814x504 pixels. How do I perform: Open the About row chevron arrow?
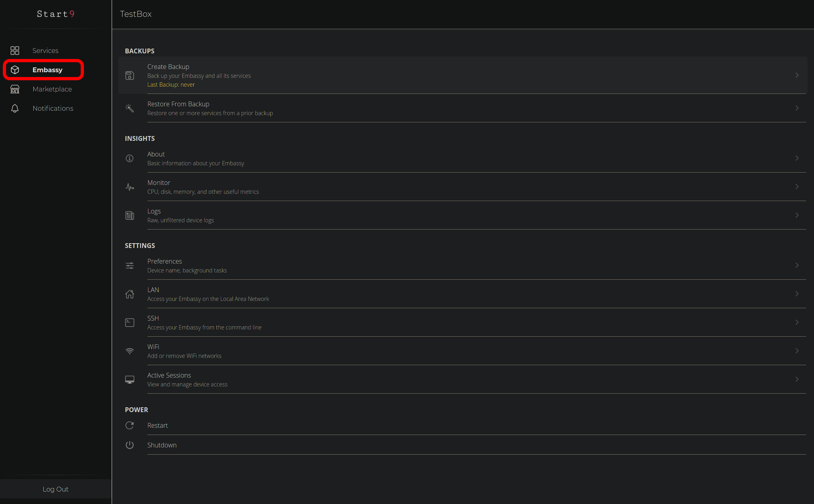797,159
